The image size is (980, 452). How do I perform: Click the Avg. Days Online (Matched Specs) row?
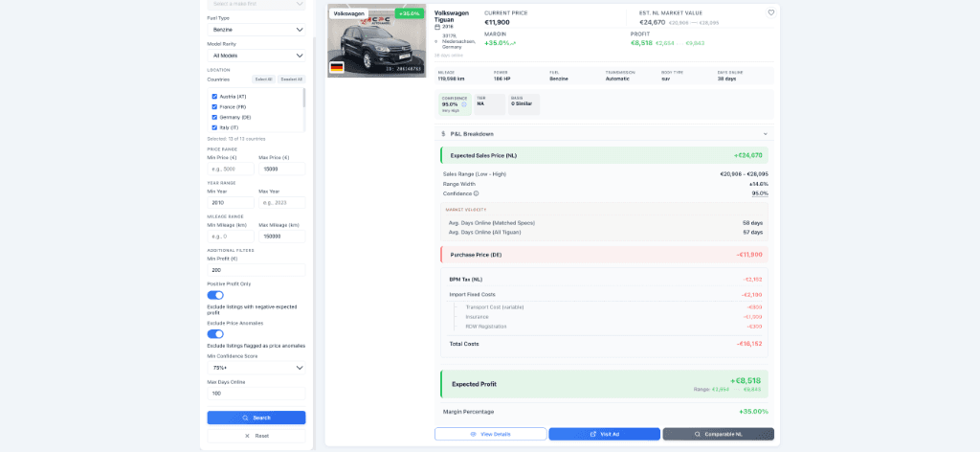[605, 222]
